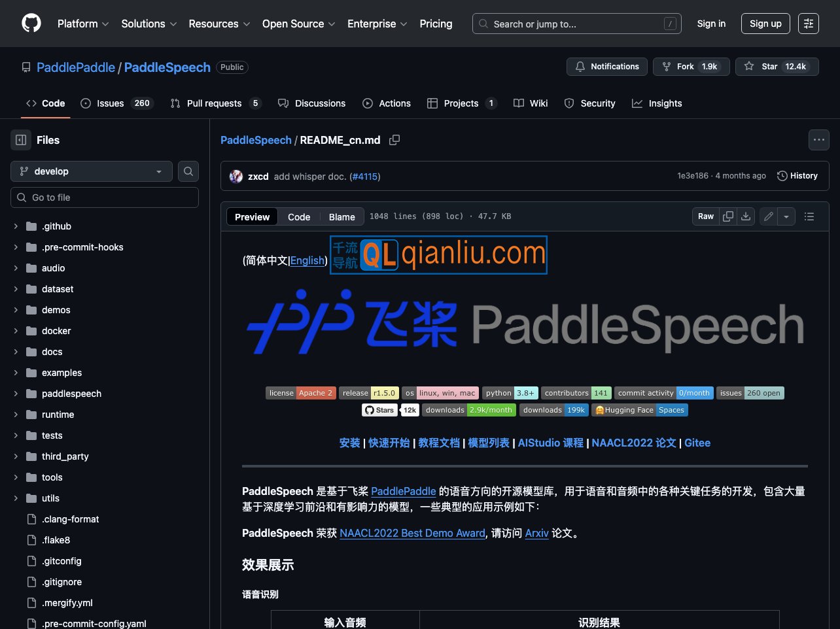Image resolution: width=840 pixels, height=629 pixels.
Task: Click the download raw file icon
Action: 746,216
